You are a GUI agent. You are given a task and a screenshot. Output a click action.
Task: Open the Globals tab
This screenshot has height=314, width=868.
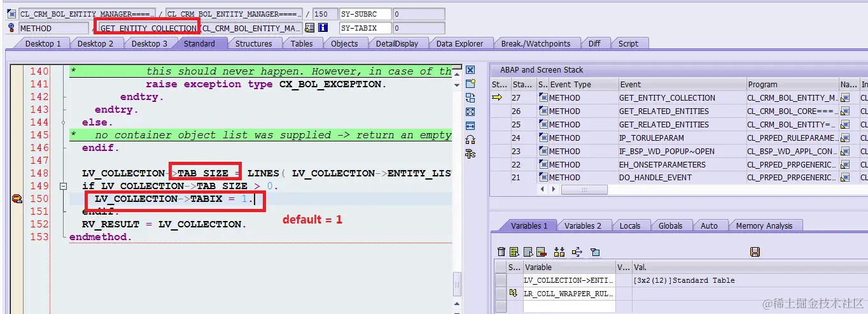[670, 225]
